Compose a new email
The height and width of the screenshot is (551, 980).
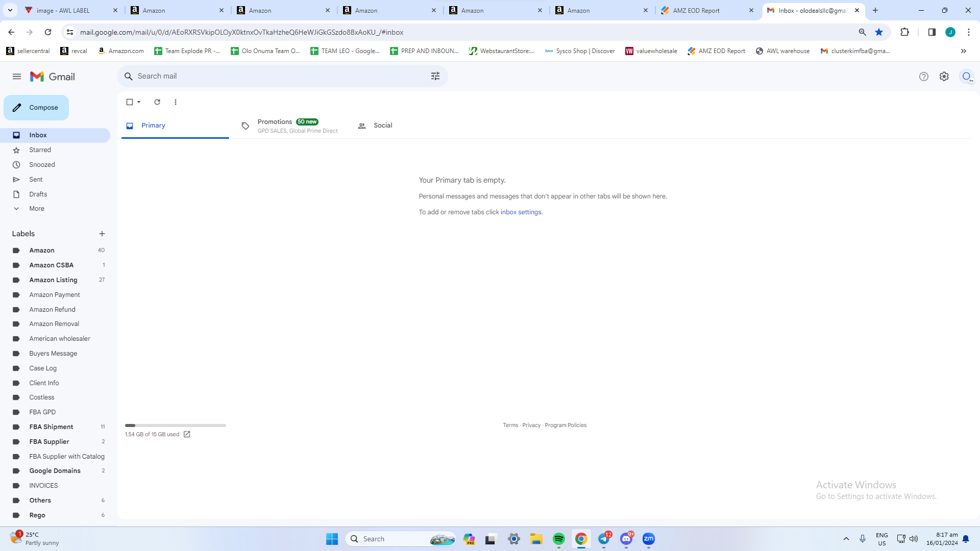(36, 108)
